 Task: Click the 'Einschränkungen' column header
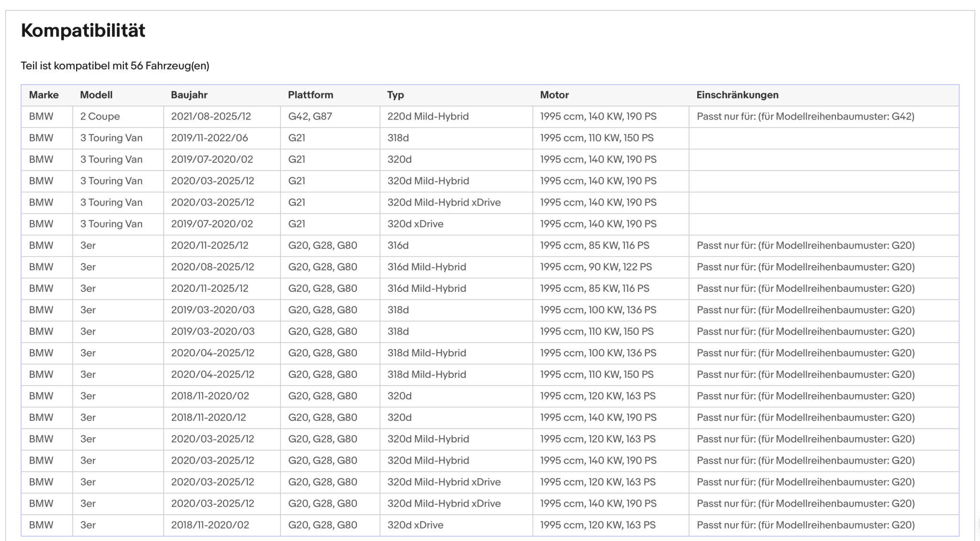pos(737,95)
